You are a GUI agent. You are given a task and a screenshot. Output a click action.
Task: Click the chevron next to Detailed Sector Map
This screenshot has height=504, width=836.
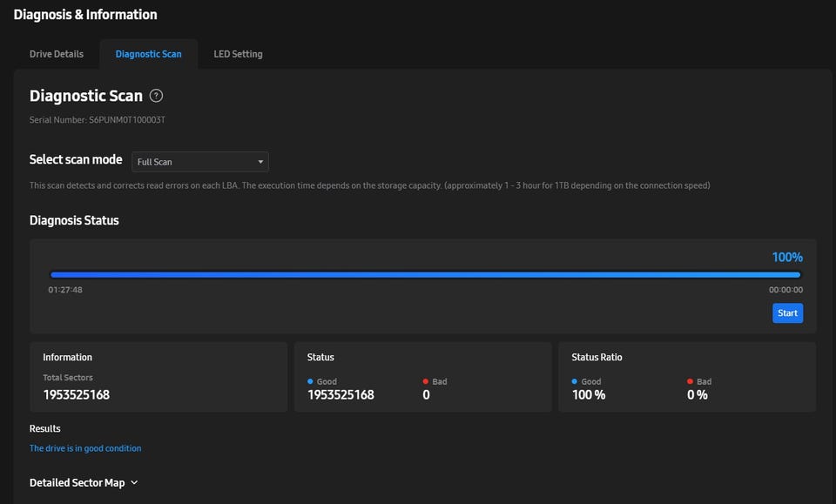coord(134,482)
